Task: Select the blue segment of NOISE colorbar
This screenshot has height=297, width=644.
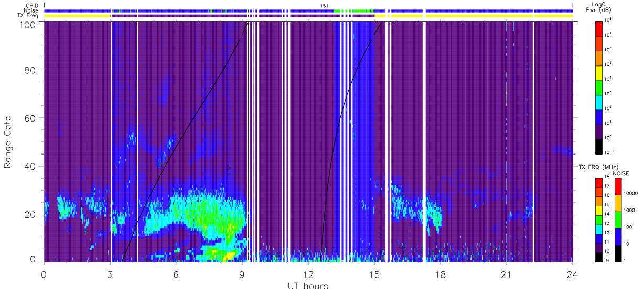Action: tap(618, 236)
